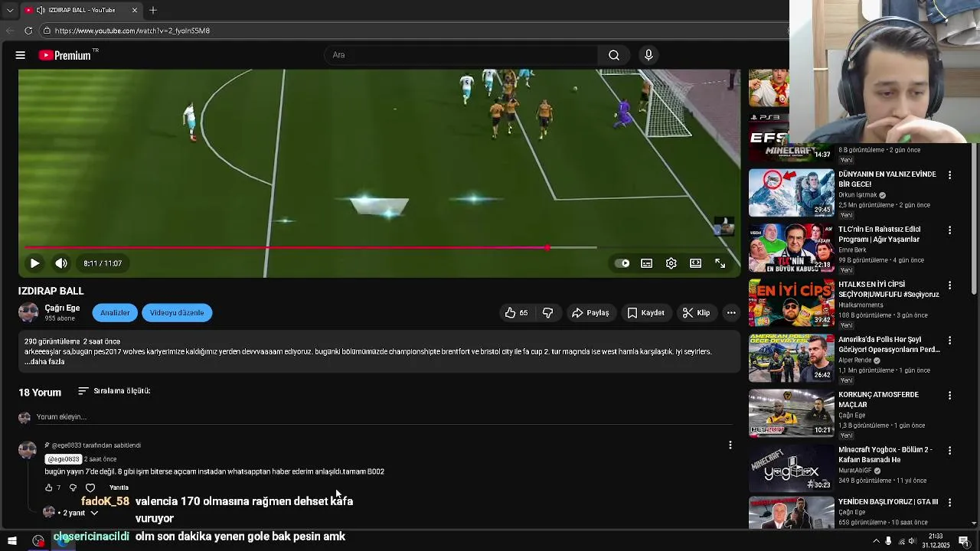Open the tab search dropdown arrow
The height and width of the screenshot is (551, 980).
[9, 10]
